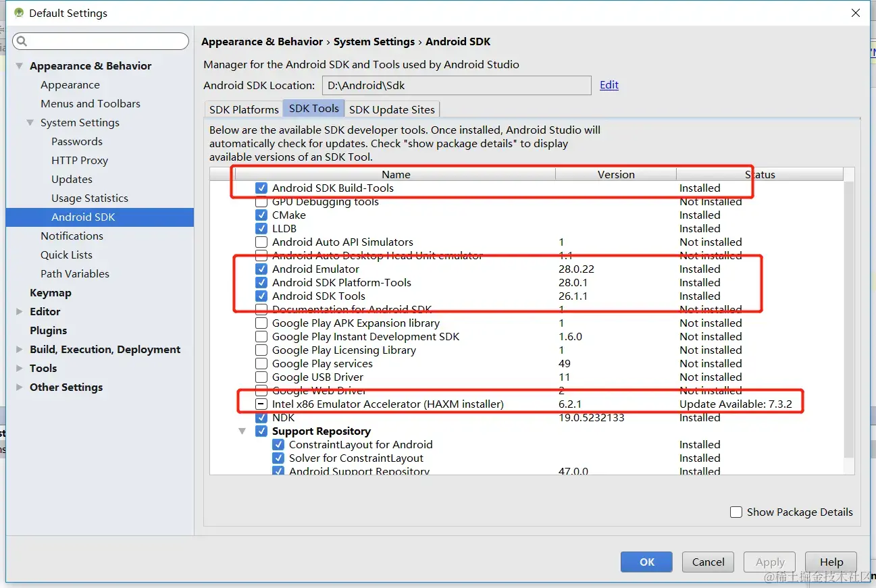The height and width of the screenshot is (588, 876).
Task: Open Menus and Toolbars settings
Action: [x=91, y=104]
